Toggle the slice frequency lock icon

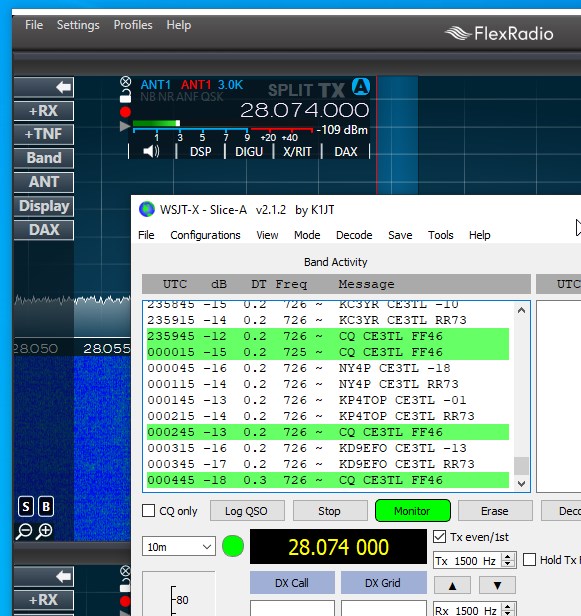pyautogui.click(x=125, y=95)
